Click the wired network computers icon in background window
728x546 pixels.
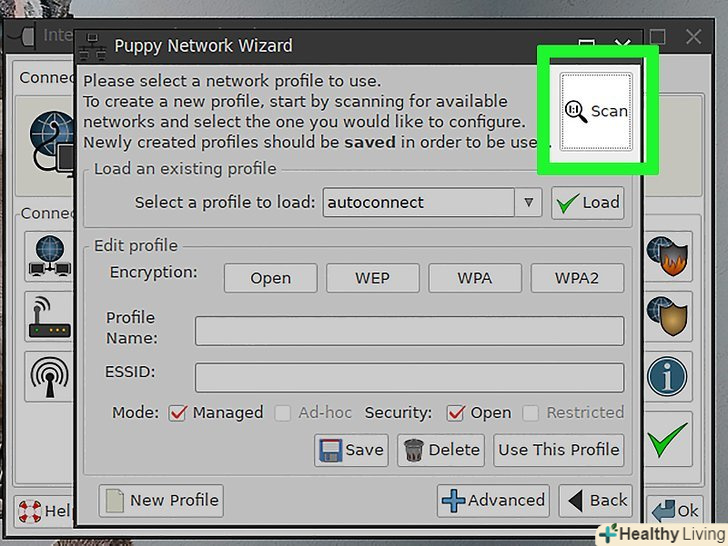(x=49, y=256)
